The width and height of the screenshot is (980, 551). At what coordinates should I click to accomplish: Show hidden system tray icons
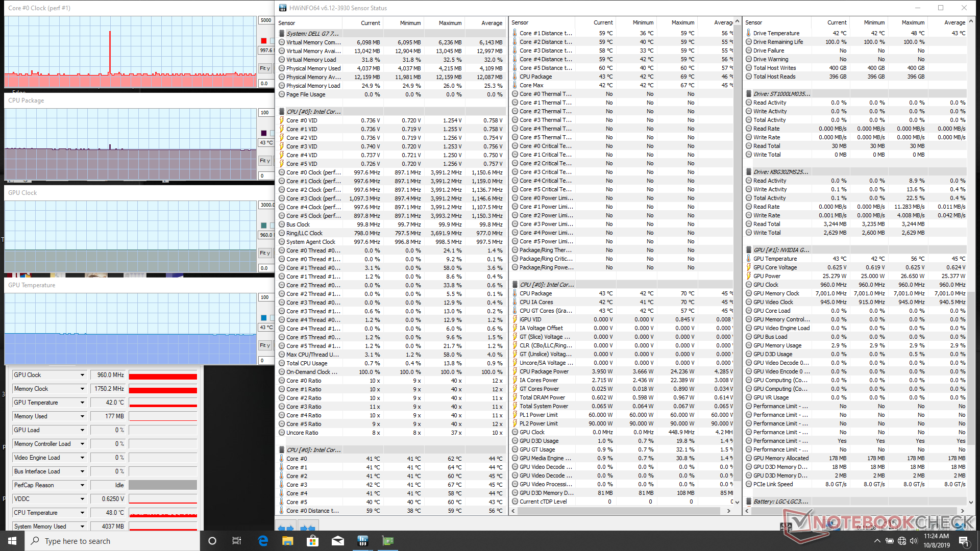tap(877, 541)
